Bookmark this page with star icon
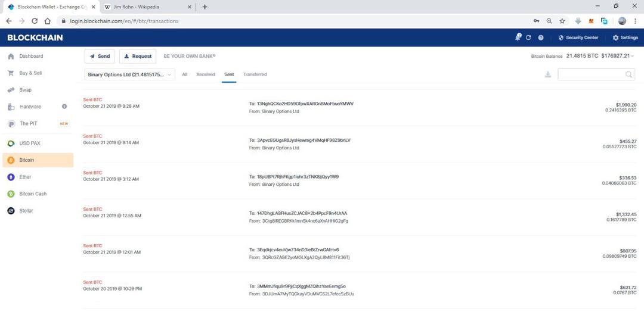Screen dimensions: 644x312 click(x=562, y=21)
